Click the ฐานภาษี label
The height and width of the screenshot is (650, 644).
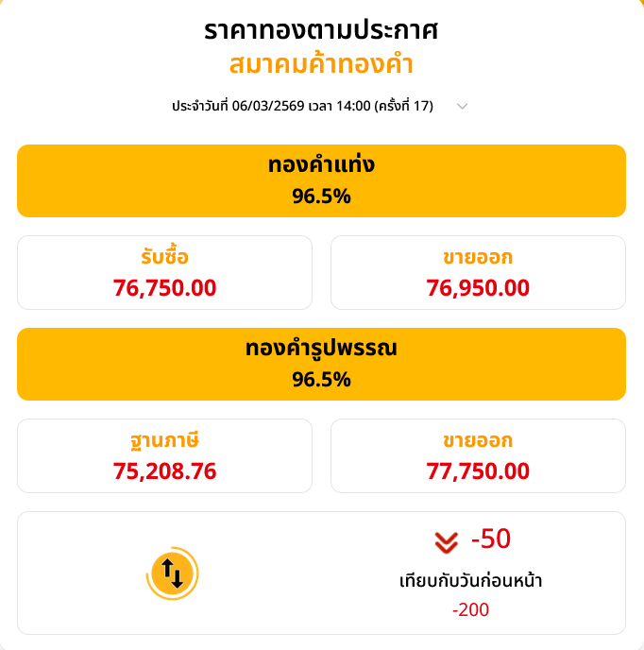[164, 440]
